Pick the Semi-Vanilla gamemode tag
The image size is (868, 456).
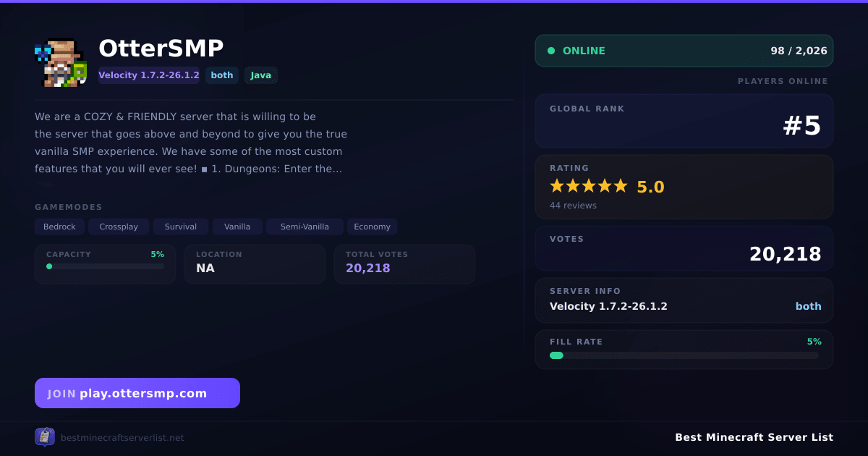305,227
